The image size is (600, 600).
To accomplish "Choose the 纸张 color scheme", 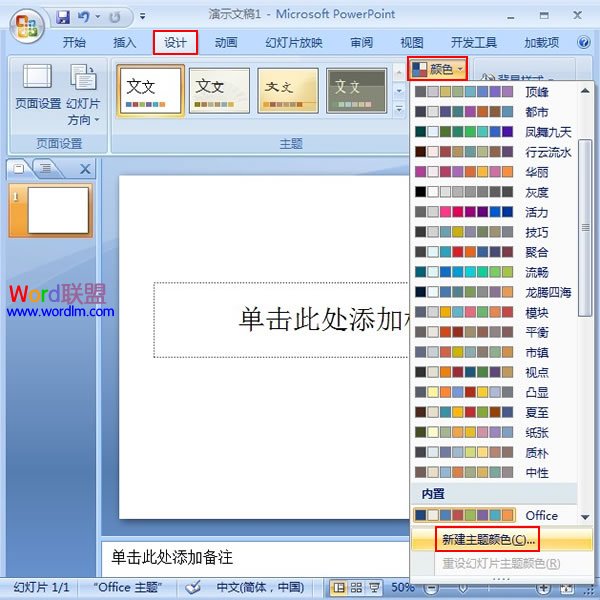I will [494, 432].
